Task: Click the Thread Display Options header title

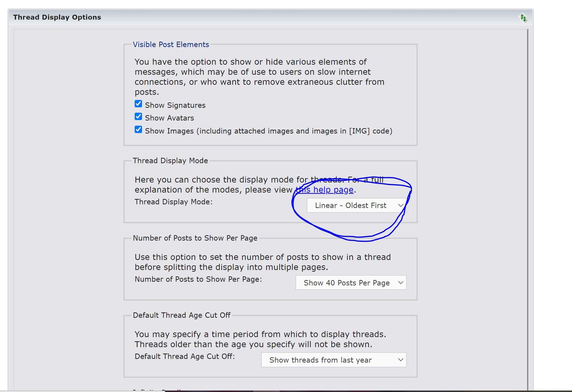Action: (57, 17)
